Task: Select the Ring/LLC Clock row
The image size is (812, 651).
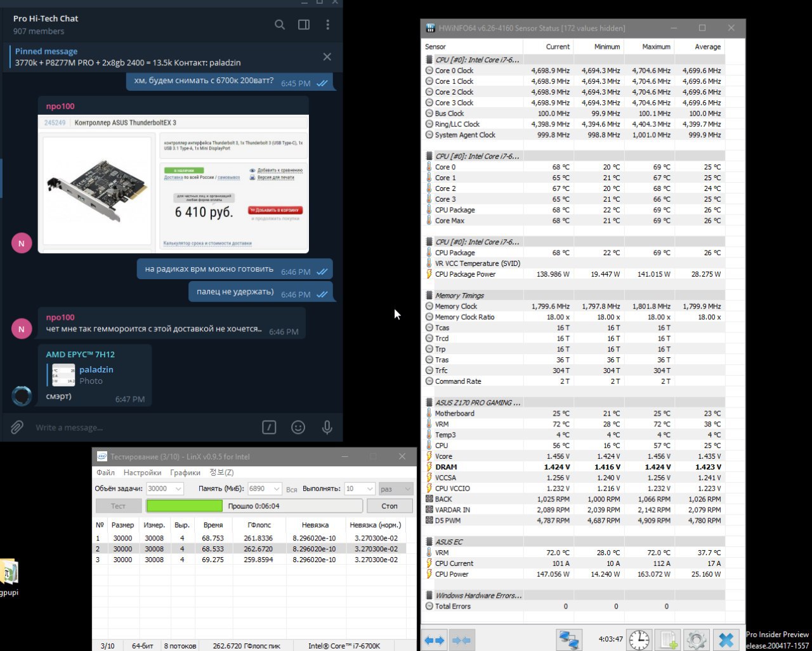Action: [574, 124]
